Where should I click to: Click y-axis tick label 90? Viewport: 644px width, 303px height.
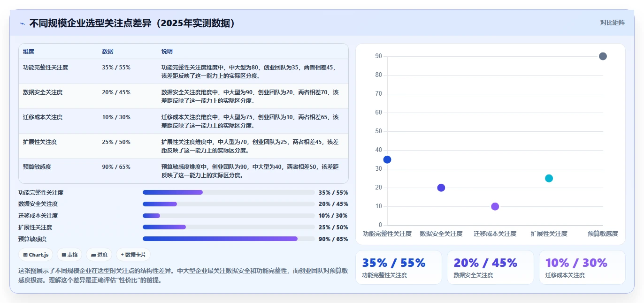[378, 56]
